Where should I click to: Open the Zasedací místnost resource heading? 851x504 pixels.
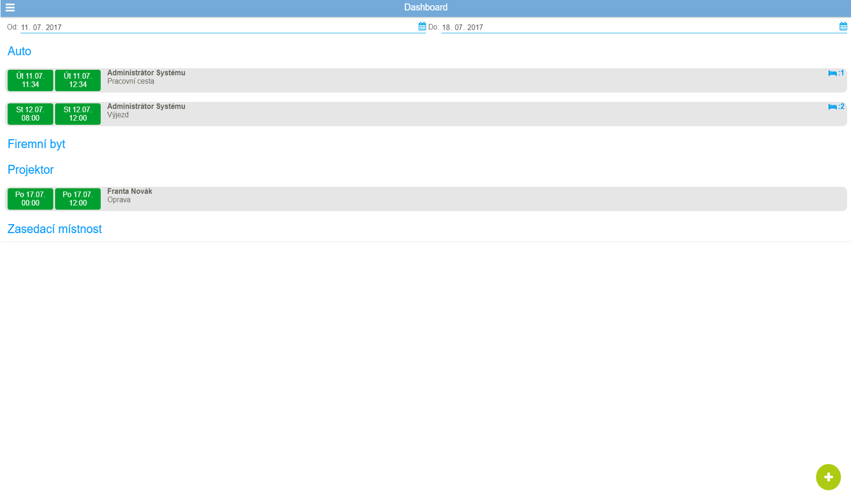(55, 229)
